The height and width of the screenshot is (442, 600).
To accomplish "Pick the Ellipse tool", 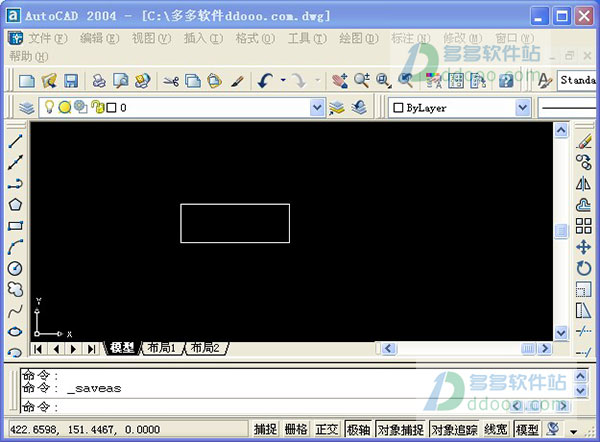I will point(15,331).
